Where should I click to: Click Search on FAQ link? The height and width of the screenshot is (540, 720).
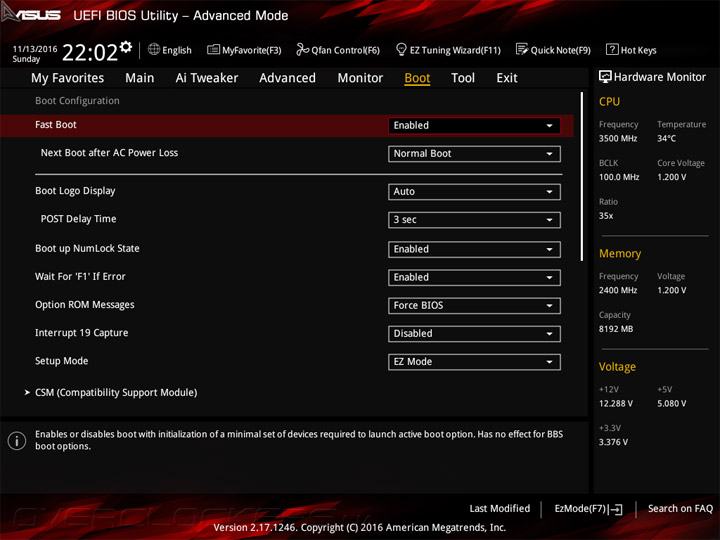680,509
